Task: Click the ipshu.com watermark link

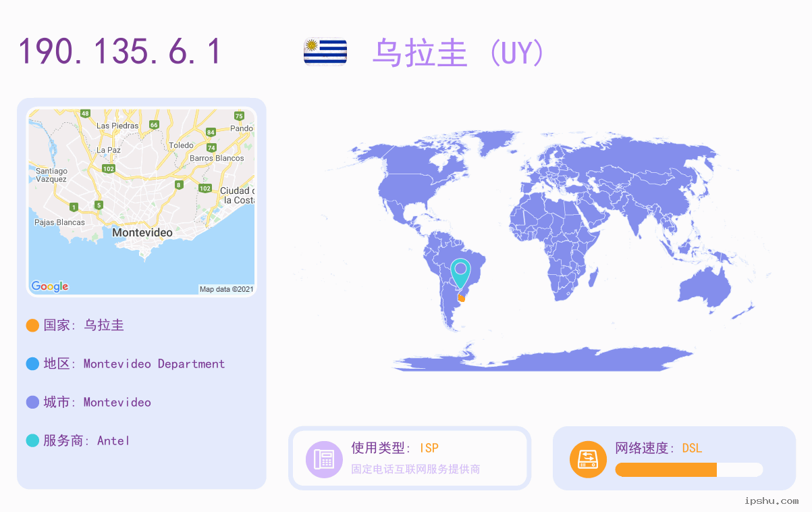Action: click(772, 501)
